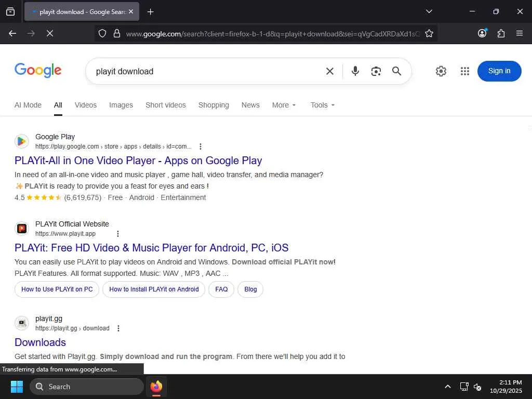Submit search with magnifier icon

coord(396,71)
